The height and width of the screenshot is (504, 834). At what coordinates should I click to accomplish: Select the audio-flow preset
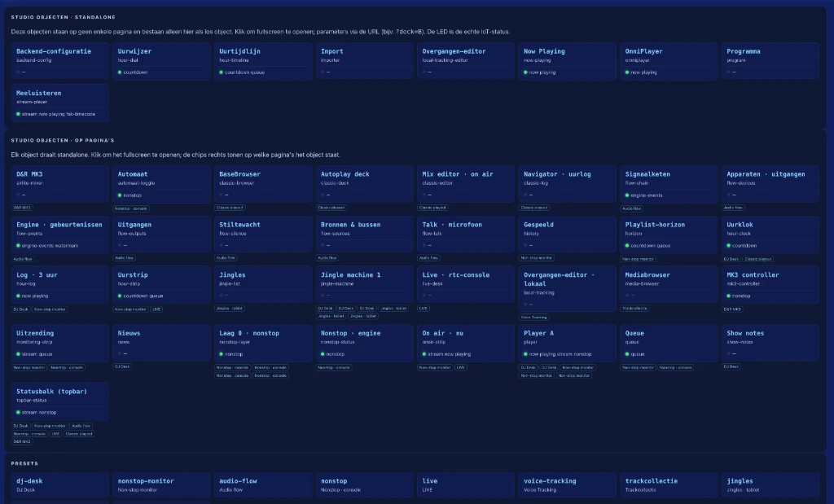[x=263, y=484]
